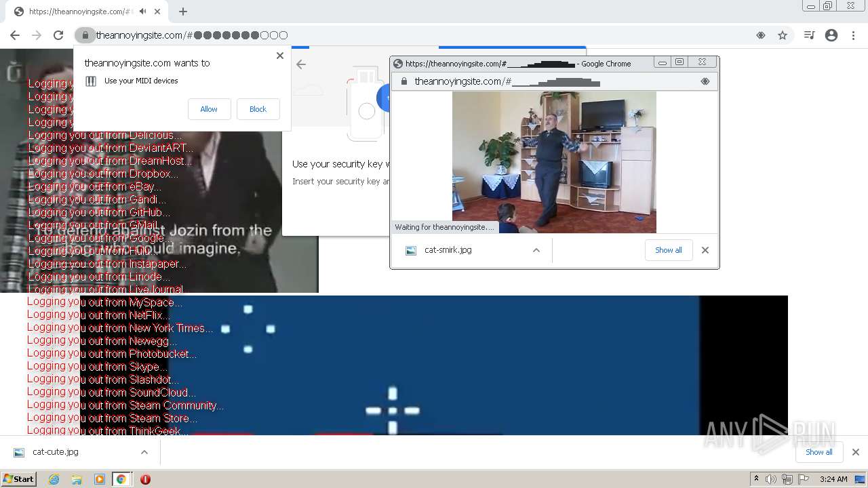Open the network tray icon
Screen dimensions: 868x488
(x=787, y=479)
